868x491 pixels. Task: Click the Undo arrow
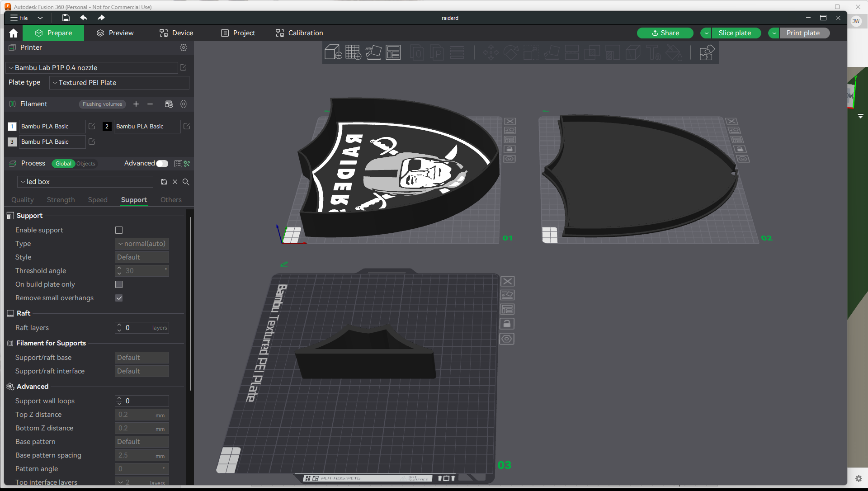[84, 18]
